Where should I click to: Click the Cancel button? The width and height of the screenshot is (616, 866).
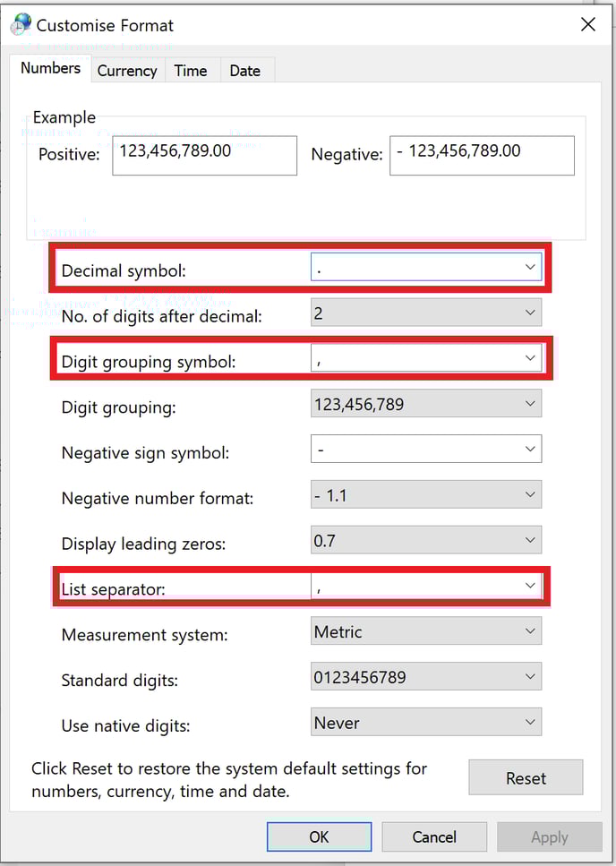point(434,837)
